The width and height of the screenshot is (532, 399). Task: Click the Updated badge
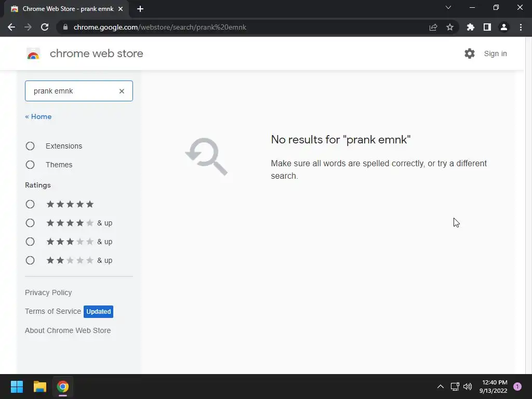[x=98, y=312]
